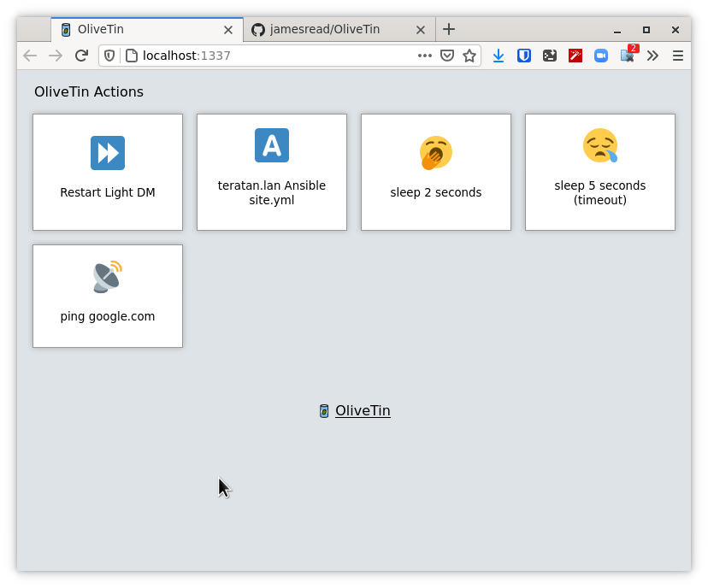This screenshot has width=708, height=588.
Task: Click the yawning face on sleep 2 seconds
Action: (435, 153)
